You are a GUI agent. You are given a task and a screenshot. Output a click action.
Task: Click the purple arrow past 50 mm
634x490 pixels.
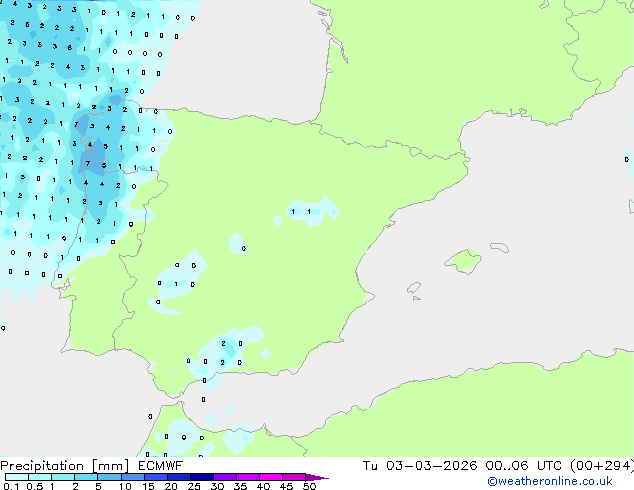317,477
